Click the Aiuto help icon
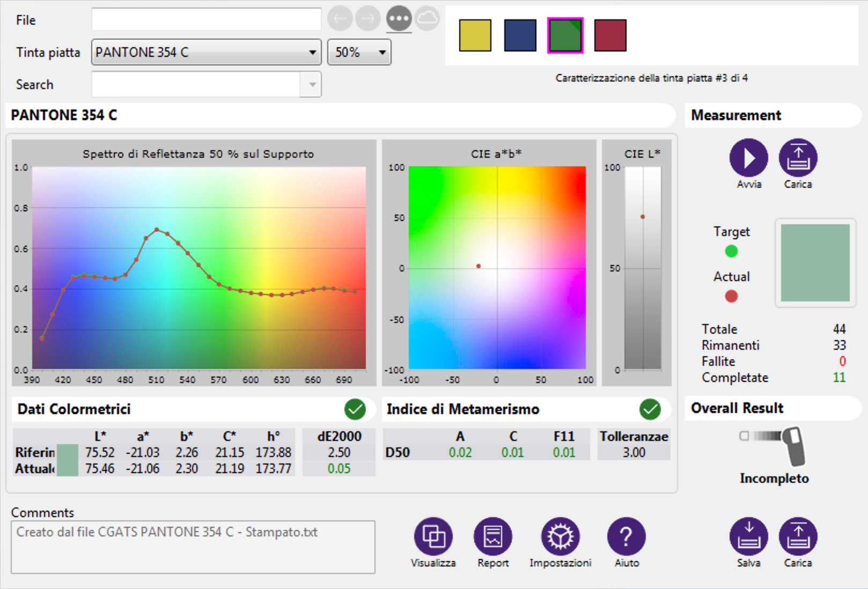Image resolution: width=868 pixels, height=589 pixels. (x=626, y=536)
